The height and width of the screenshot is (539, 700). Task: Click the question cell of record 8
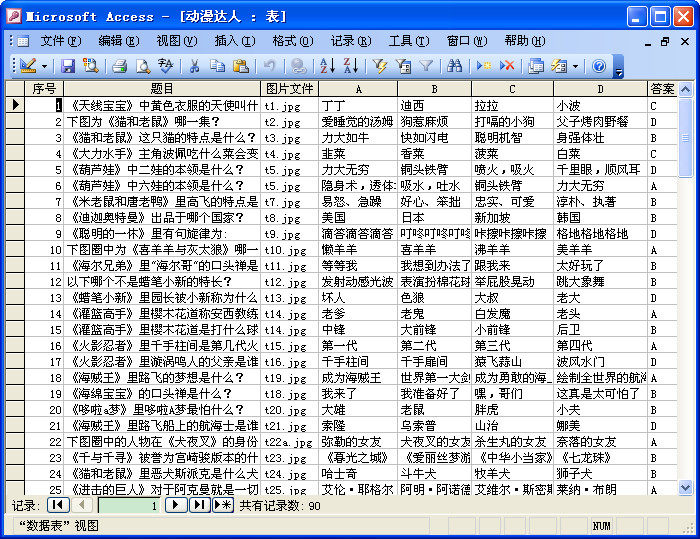162,217
